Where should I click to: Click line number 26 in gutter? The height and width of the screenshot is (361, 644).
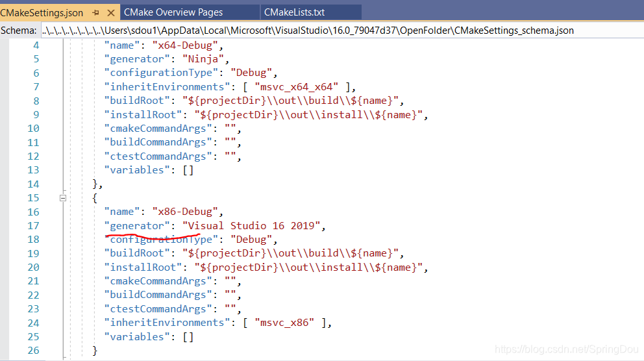[x=33, y=351]
